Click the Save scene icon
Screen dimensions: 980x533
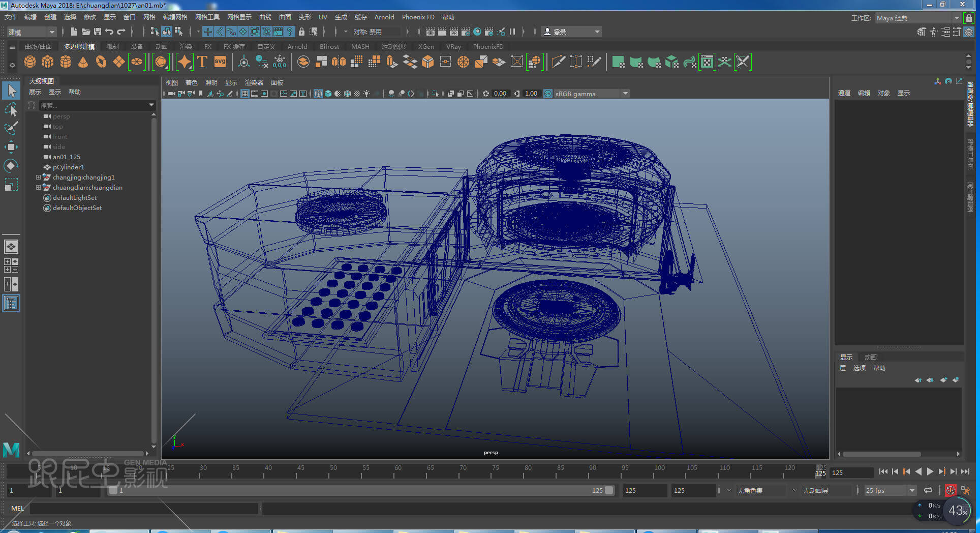pos(98,32)
